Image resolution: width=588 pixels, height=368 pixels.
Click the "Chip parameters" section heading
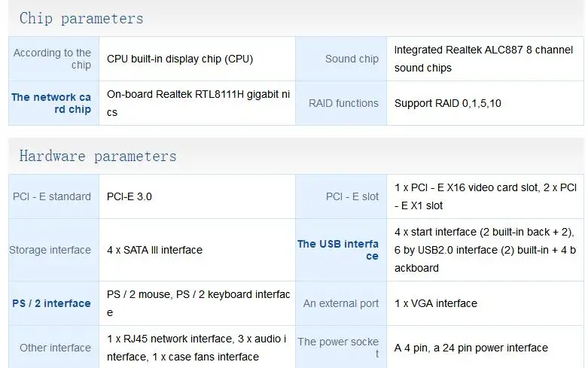[81, 18]
